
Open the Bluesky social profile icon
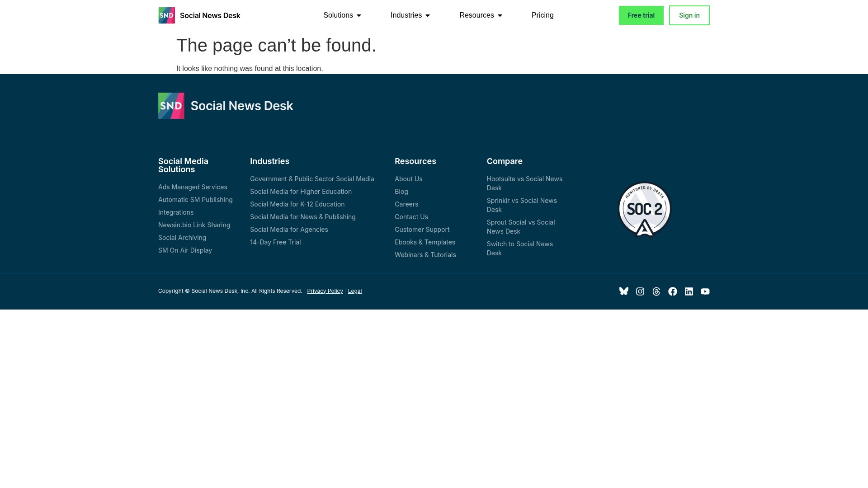(x=624, y=291)
